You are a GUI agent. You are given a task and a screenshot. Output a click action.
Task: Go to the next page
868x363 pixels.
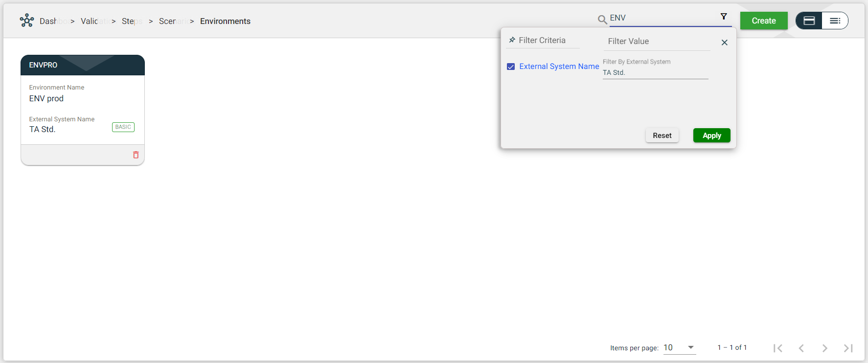point(824,348)
